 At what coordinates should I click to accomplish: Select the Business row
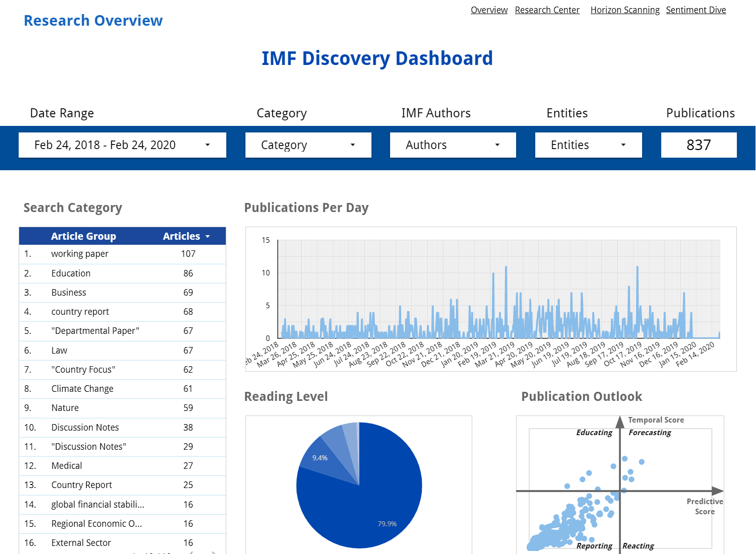(x=122, y=293)
